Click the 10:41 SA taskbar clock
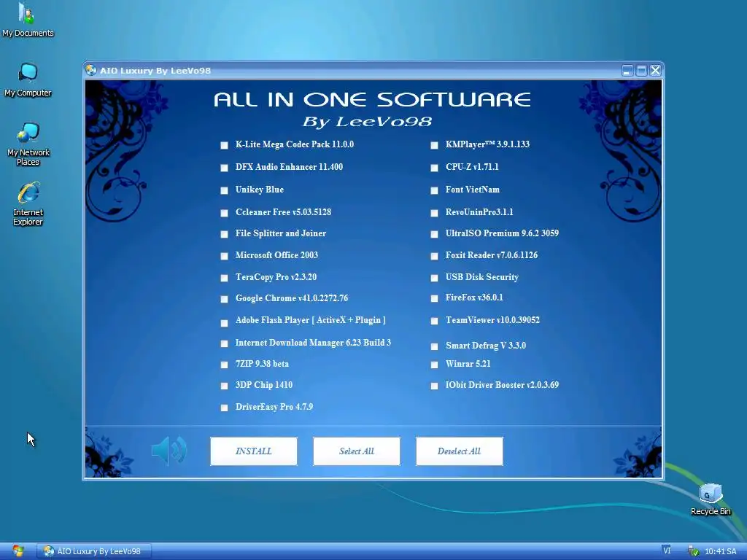The height and width of the screenshot is (560, 747). point(720,551)
